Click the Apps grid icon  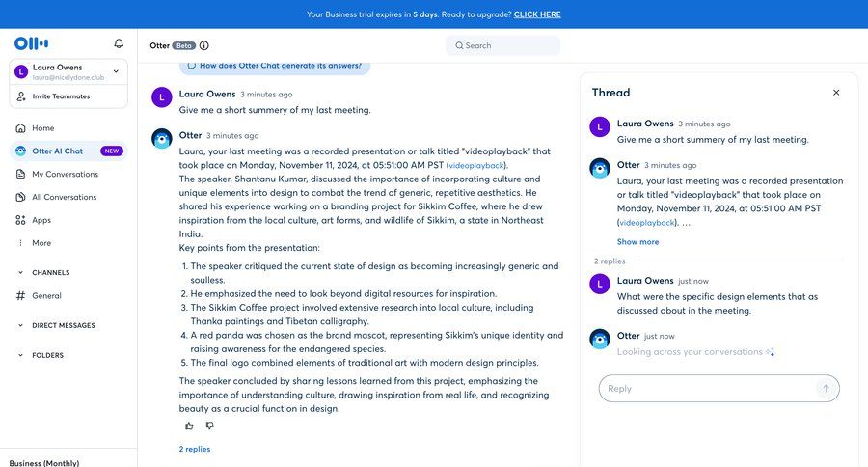click(20, 220)
